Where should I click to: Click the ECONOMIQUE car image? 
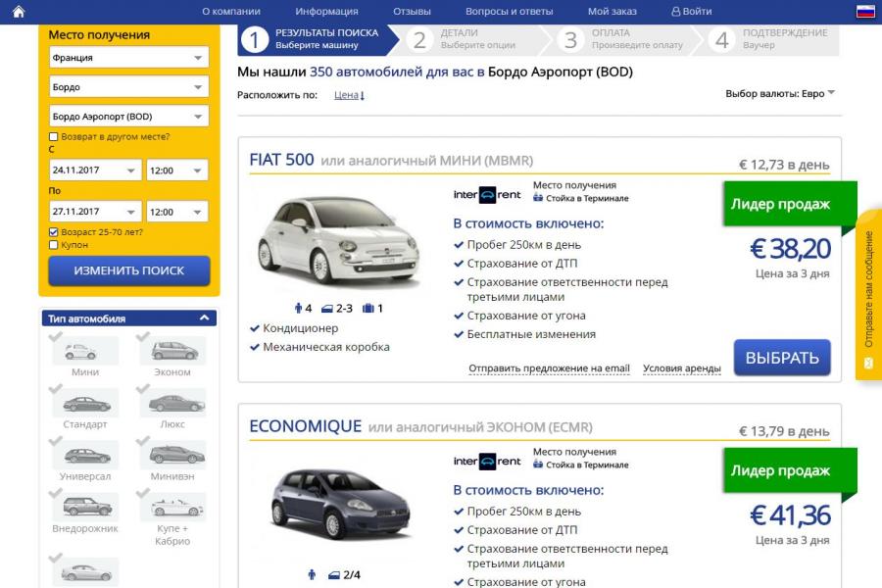(341, 504)
